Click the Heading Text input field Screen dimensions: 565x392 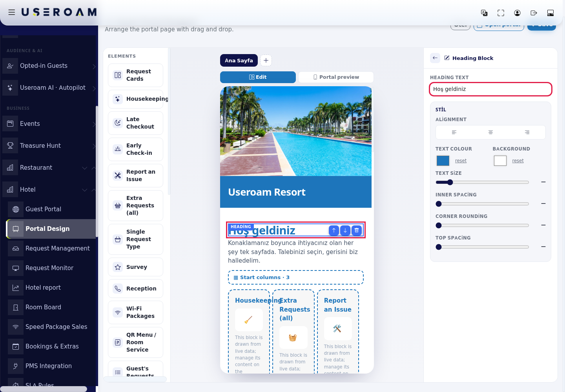(x=490, y=89)
